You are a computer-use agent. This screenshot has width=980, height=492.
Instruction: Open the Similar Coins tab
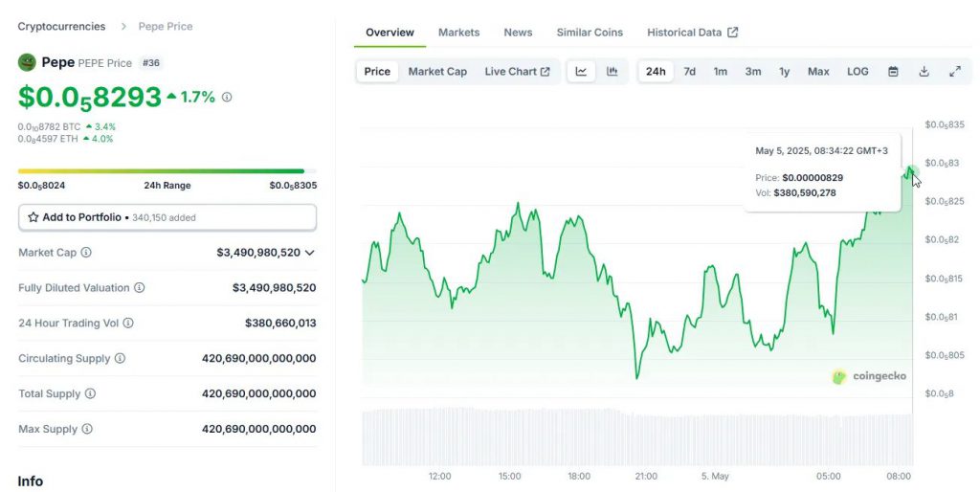tap(590, 33)
